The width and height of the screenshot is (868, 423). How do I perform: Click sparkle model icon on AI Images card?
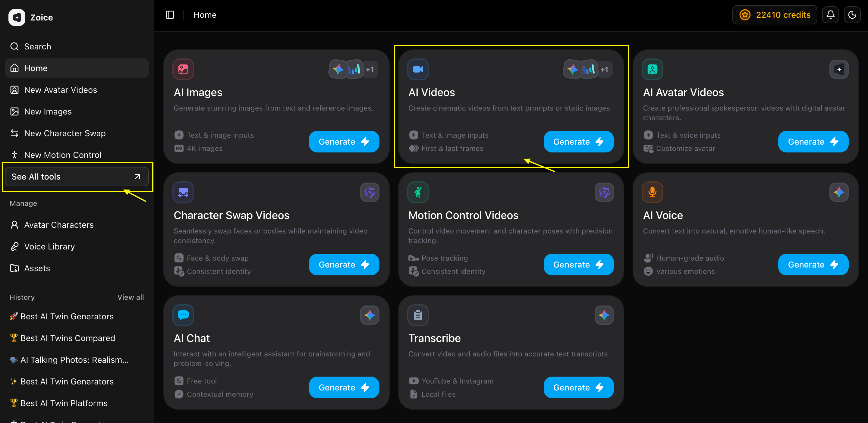click(338, 69)
